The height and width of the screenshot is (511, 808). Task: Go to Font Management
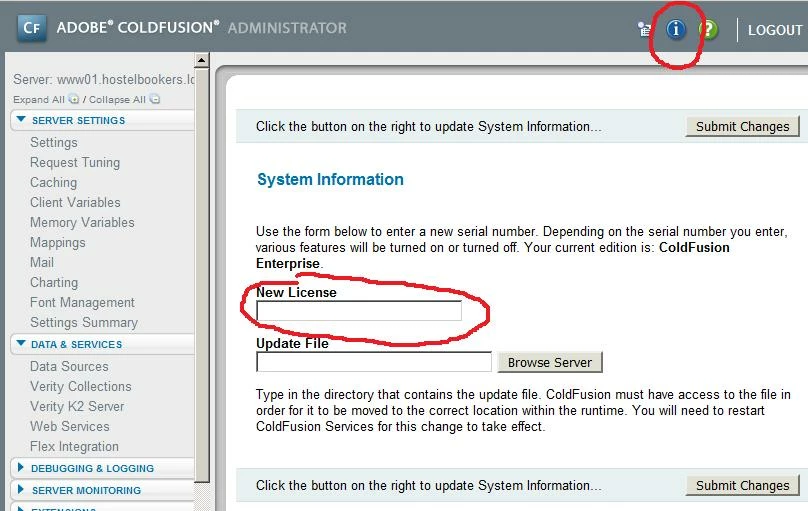[82, 302]
